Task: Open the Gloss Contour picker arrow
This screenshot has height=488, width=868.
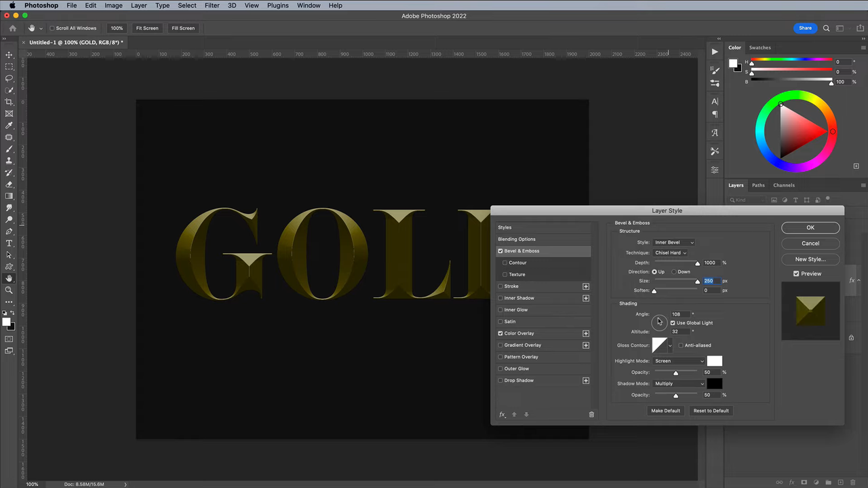Action: pos(670,345)
